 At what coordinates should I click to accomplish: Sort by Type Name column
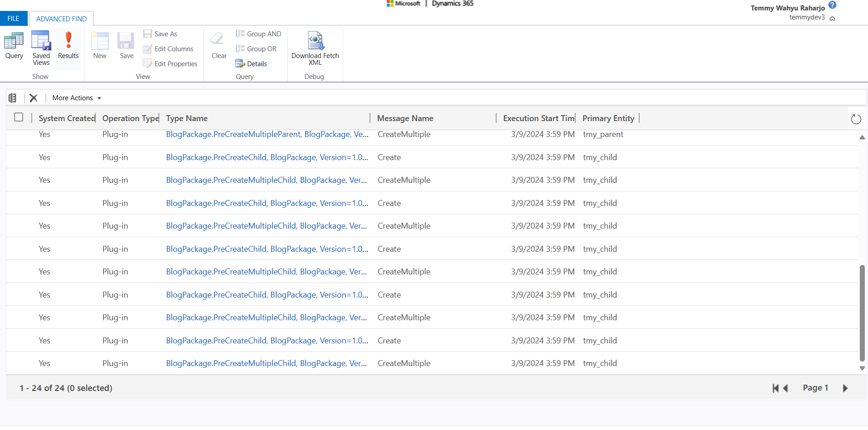[187, 118]
